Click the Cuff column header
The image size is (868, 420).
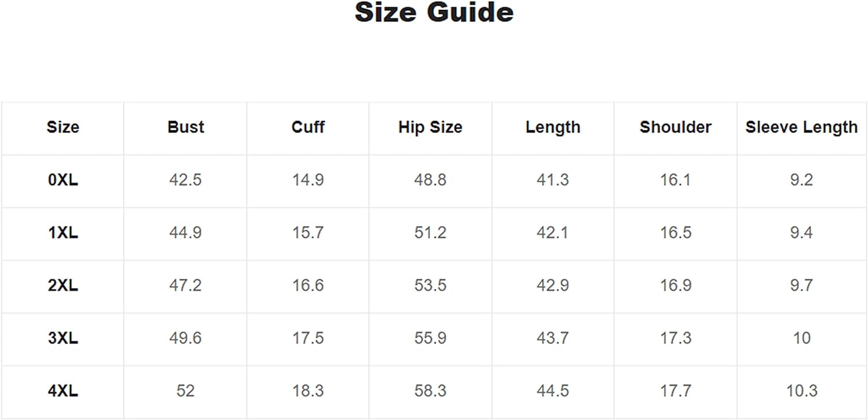(x=308, y=127)
